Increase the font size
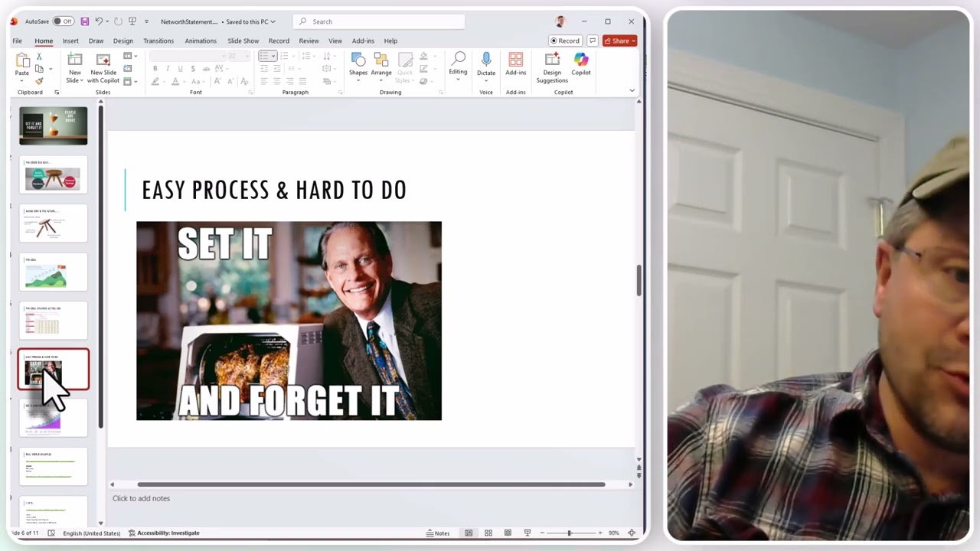 click(217, 81)
